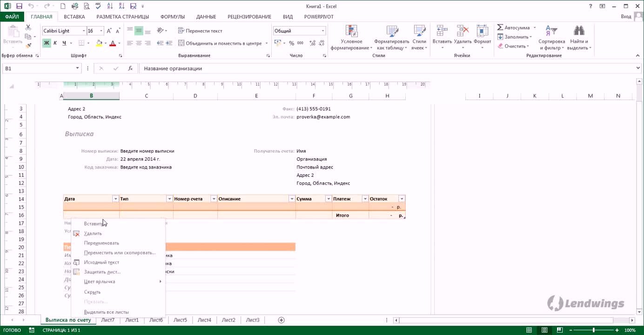This screenshot has width=644, height=335.
Task: Select column B header
Action: pyautogui.click(x=91, y=96)
